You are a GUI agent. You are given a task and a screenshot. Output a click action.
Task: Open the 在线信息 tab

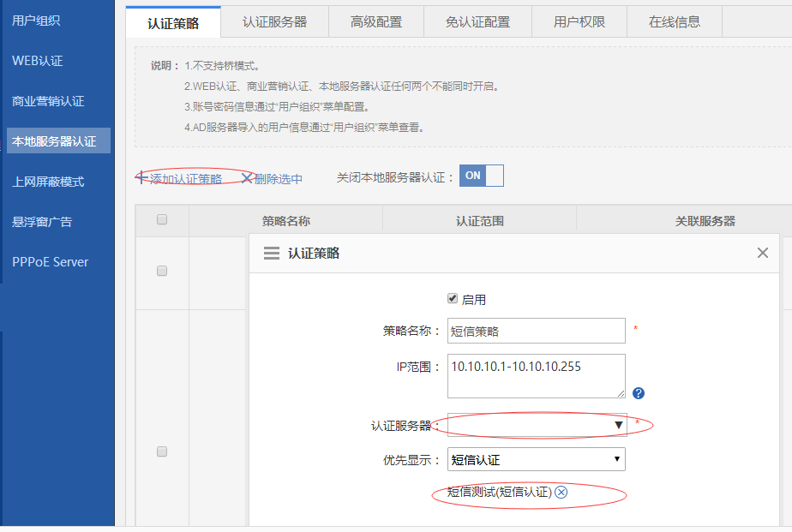[674, 22]
